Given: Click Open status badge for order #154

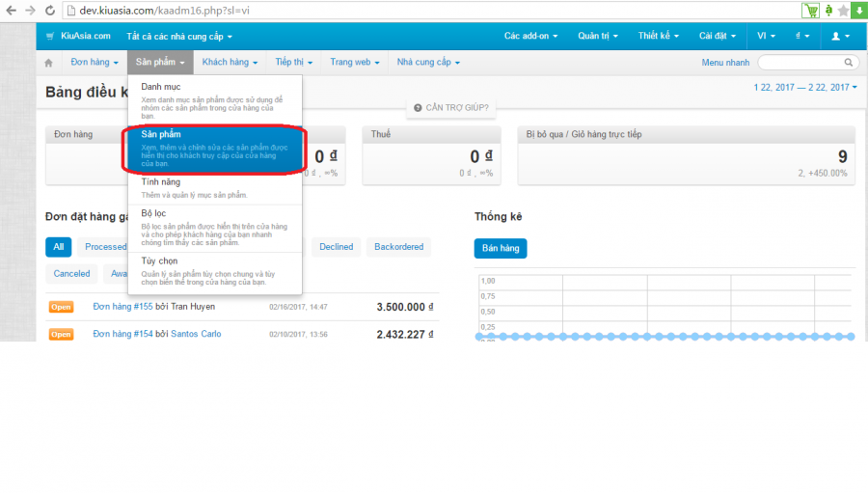Looking at the screenshot, I should [61, 335].
